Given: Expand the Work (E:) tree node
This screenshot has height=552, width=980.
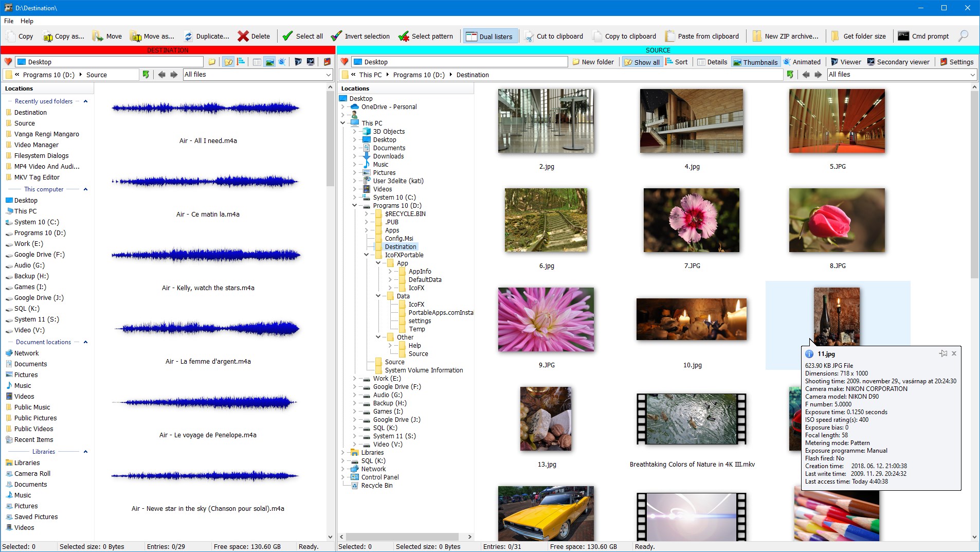Looking at the screenshot, I should tap(354, 379).
